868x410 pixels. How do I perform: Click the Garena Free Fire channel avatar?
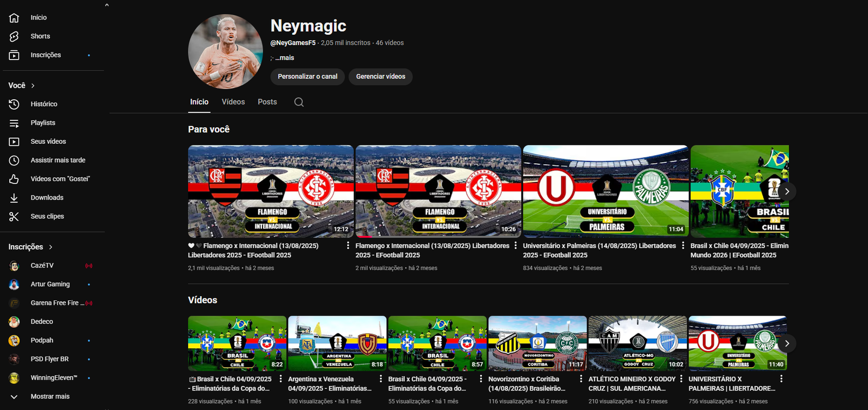pos(14,303)
